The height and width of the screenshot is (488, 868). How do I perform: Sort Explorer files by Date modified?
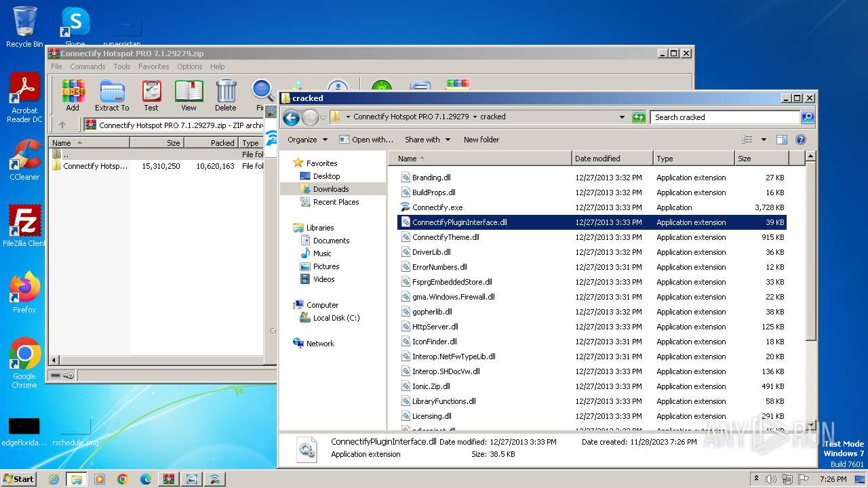pyautogui.click(x=612, y=159)
